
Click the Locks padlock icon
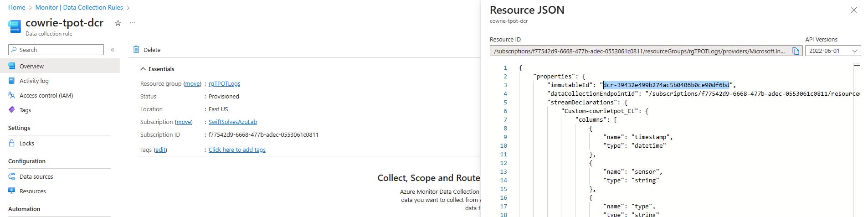pos(12,143)
